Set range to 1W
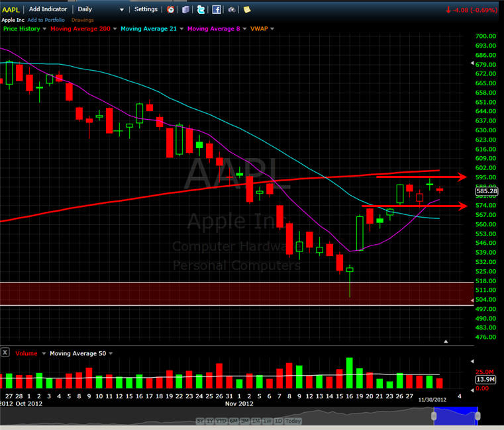Screen dimensions: 504x430 268,421
